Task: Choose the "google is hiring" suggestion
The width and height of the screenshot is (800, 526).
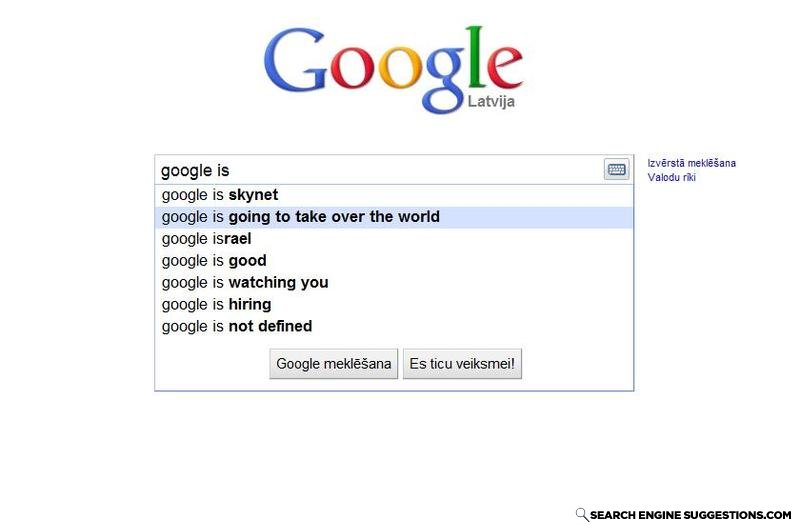Action: [394, 305]
